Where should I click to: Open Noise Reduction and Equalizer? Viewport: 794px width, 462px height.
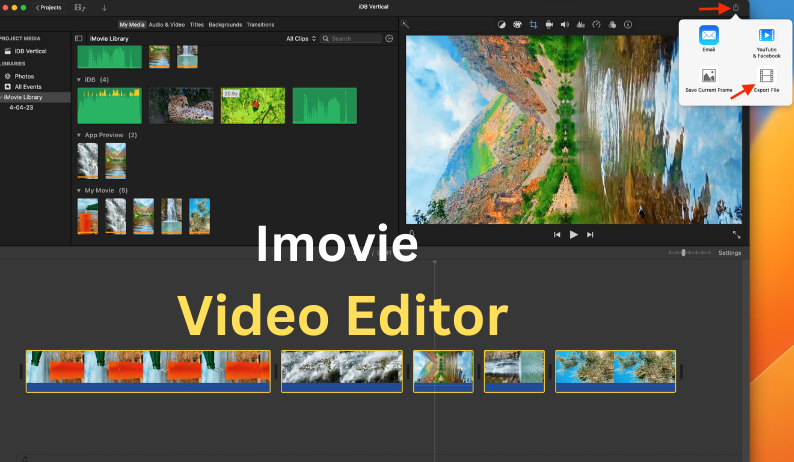tap(581, 24)
